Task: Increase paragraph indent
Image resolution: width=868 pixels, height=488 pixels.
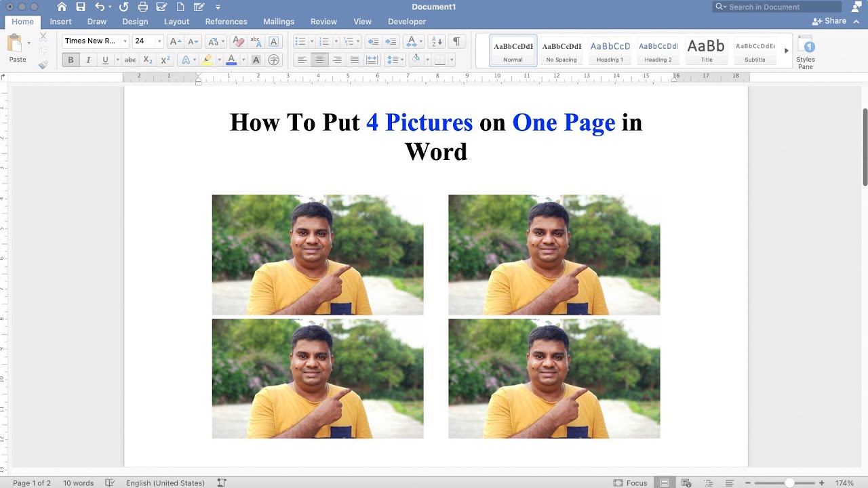Action: tap(390, 41)
